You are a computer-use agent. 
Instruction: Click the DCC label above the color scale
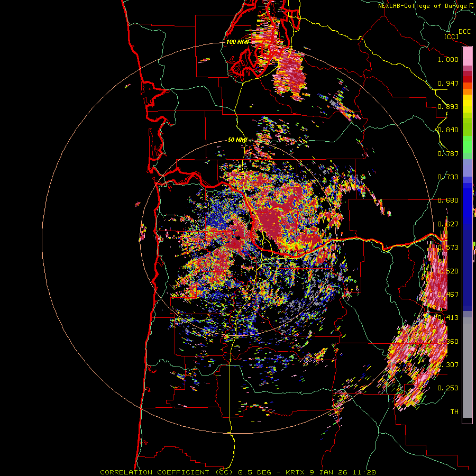point(464,32)
